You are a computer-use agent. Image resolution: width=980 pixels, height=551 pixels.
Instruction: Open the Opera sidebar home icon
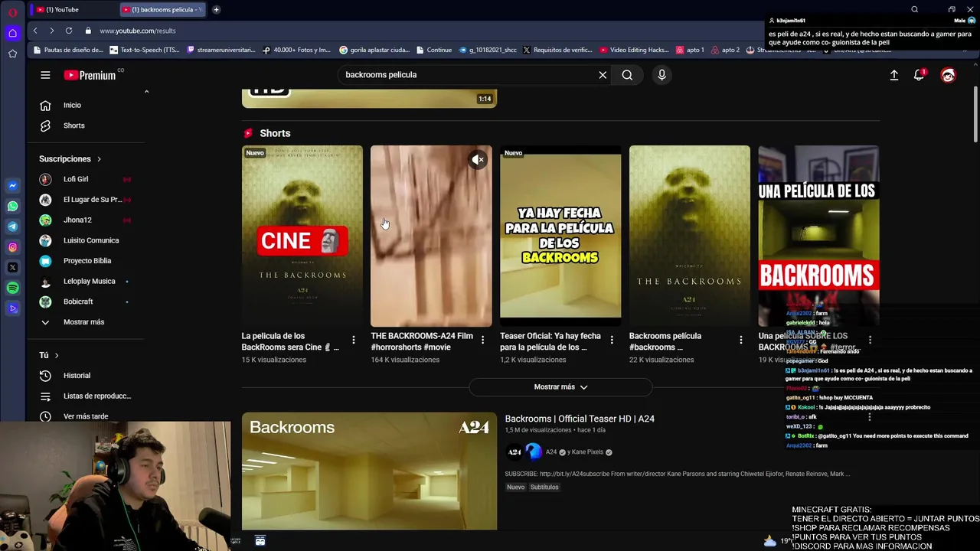tap(12, 33)
